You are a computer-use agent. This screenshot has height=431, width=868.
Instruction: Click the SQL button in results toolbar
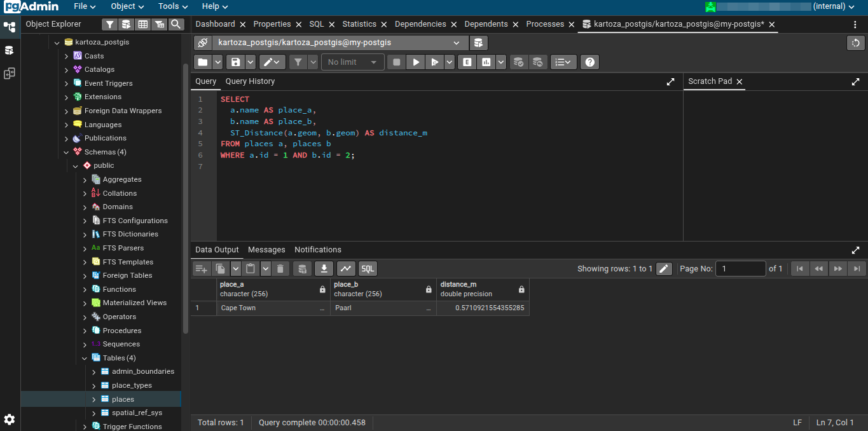coord(368,269)
